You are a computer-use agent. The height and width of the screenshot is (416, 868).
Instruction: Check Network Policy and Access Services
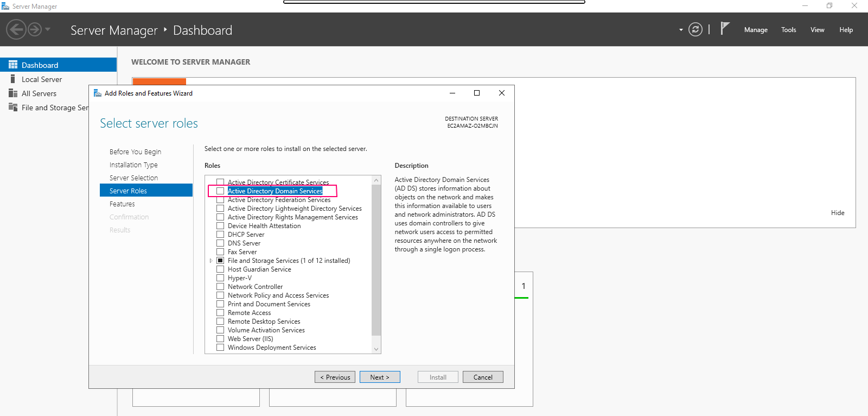coord(220,295)
